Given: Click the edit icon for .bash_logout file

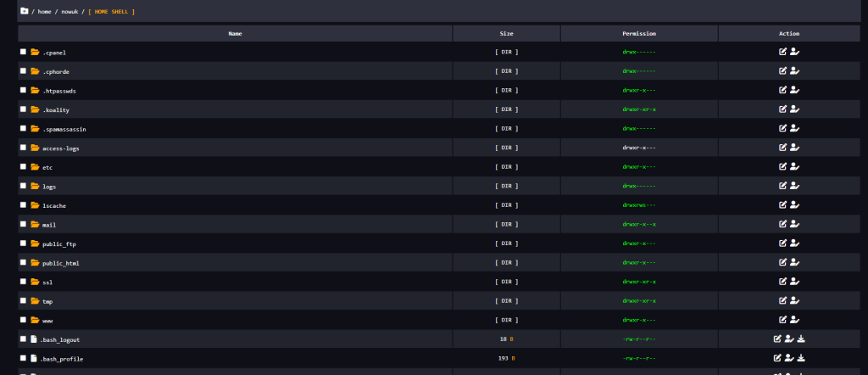Looking at the screenshot, I should 777,339.
